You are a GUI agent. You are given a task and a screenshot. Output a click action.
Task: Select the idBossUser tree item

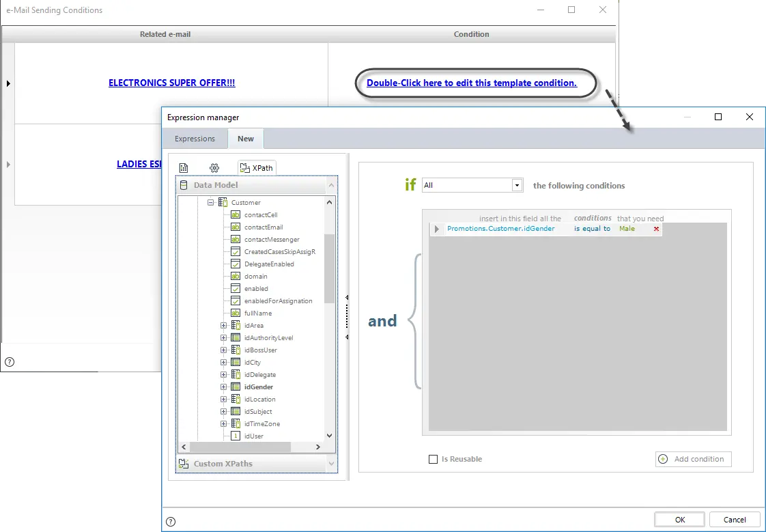[260, 350]
